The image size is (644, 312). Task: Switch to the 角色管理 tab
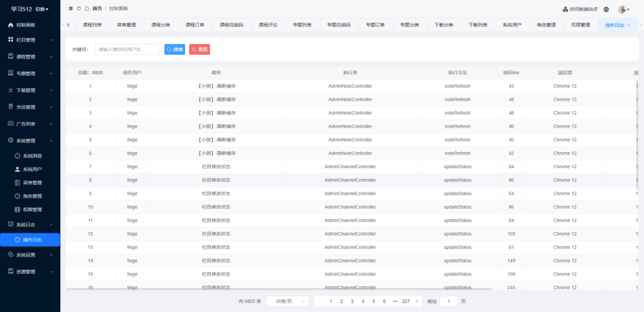546,25
